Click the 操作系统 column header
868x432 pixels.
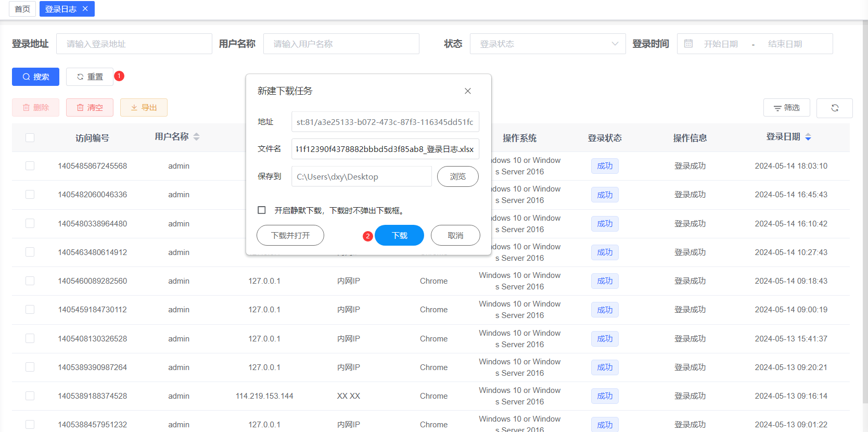[x=519, y=138]
